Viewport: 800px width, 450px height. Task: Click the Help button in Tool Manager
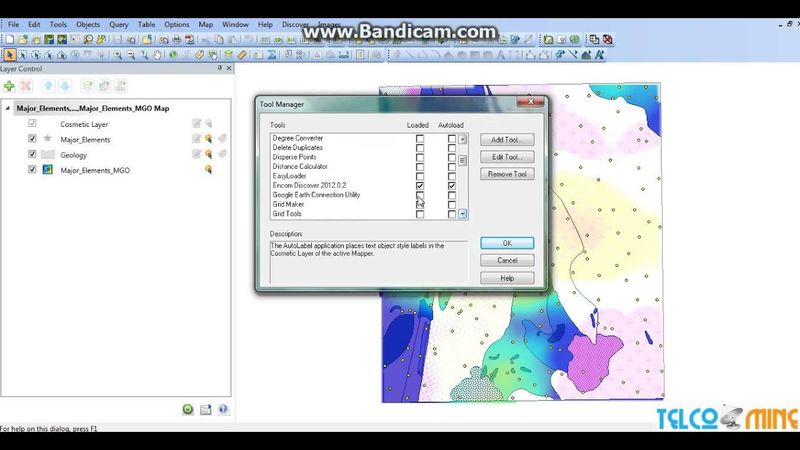click(507, 278)
